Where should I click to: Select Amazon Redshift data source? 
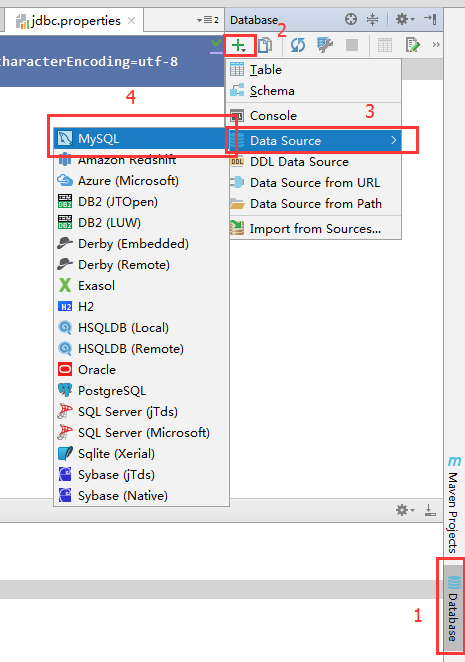pyautogui.click(x=141, y=160)
